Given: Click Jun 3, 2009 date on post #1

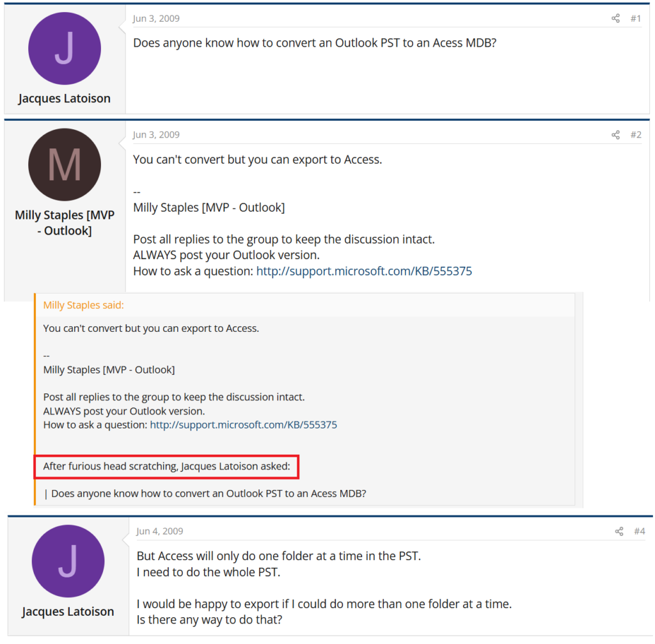Looking at the screenshot, I should tap(156, 19).
